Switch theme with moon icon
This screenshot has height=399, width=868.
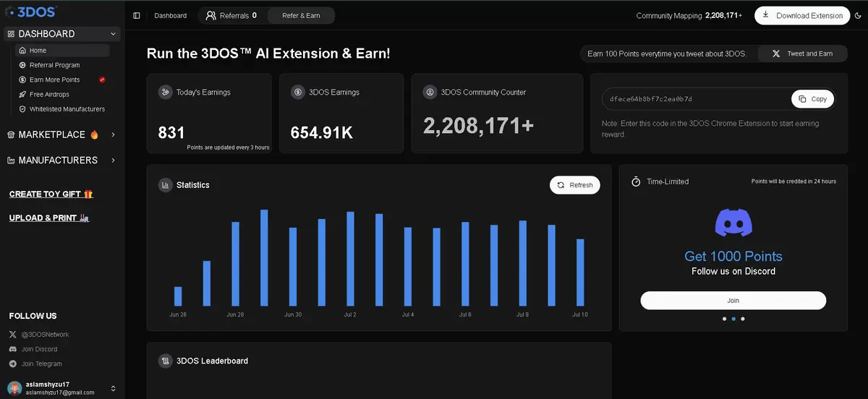pos(857,15)
